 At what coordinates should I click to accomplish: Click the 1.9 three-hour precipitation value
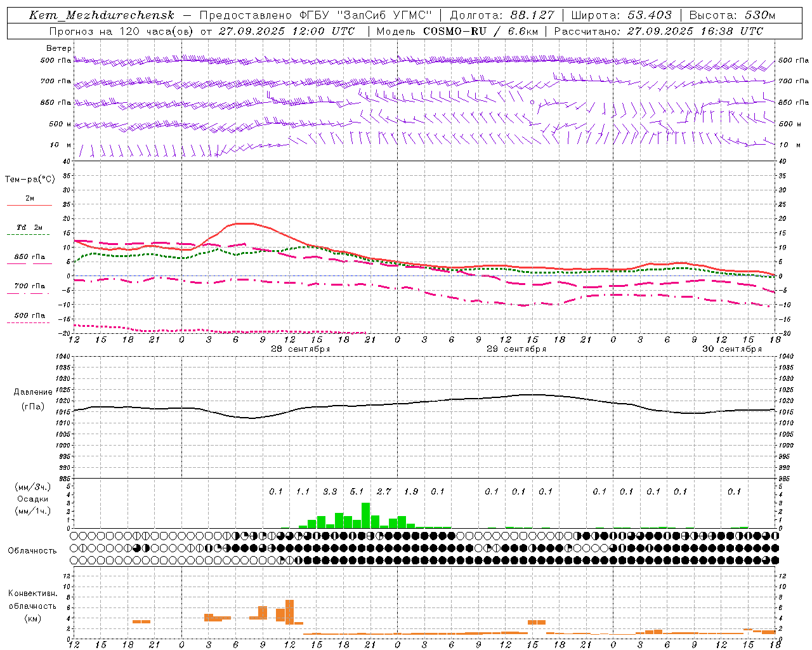click(x=411, y=492)
